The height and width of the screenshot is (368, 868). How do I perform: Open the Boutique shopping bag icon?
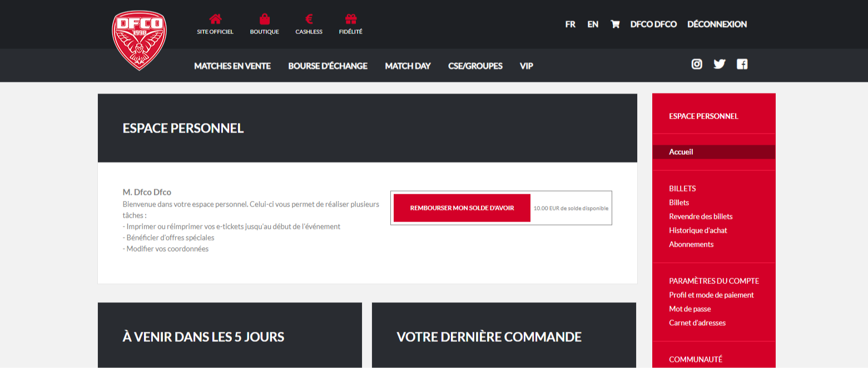(x=264, y=19)
